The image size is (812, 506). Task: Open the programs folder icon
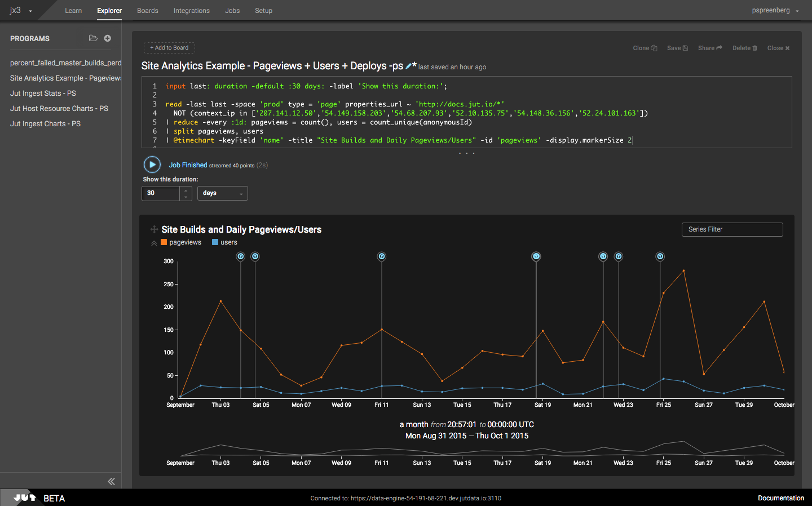pos(93,38)
